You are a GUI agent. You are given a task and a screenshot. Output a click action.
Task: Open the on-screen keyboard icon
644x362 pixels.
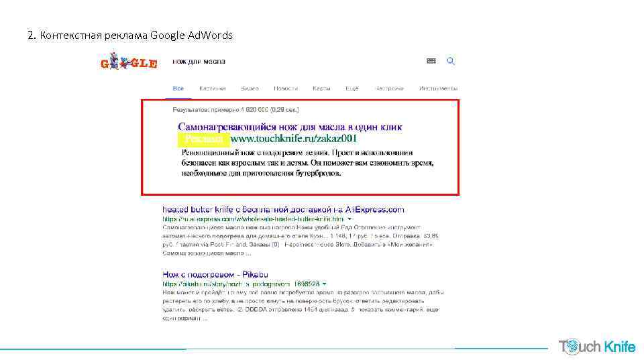point(431,61)
